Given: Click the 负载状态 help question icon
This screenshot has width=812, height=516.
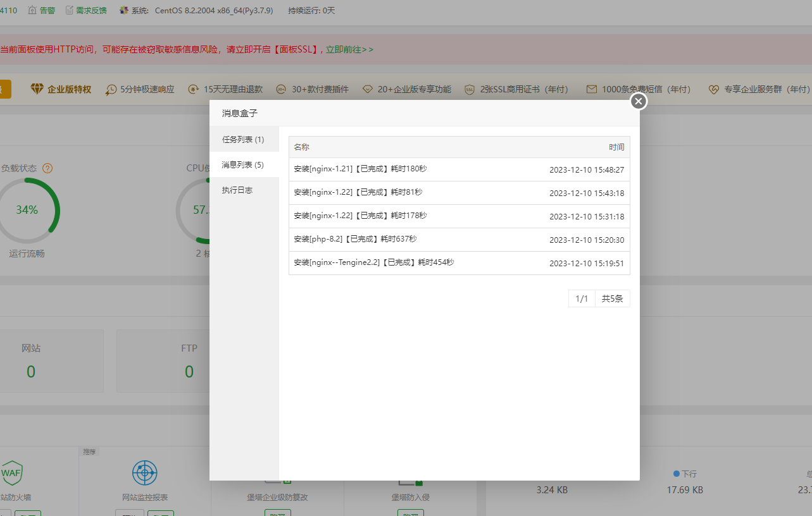Looking at the screenshot, I should pos(47,168).
